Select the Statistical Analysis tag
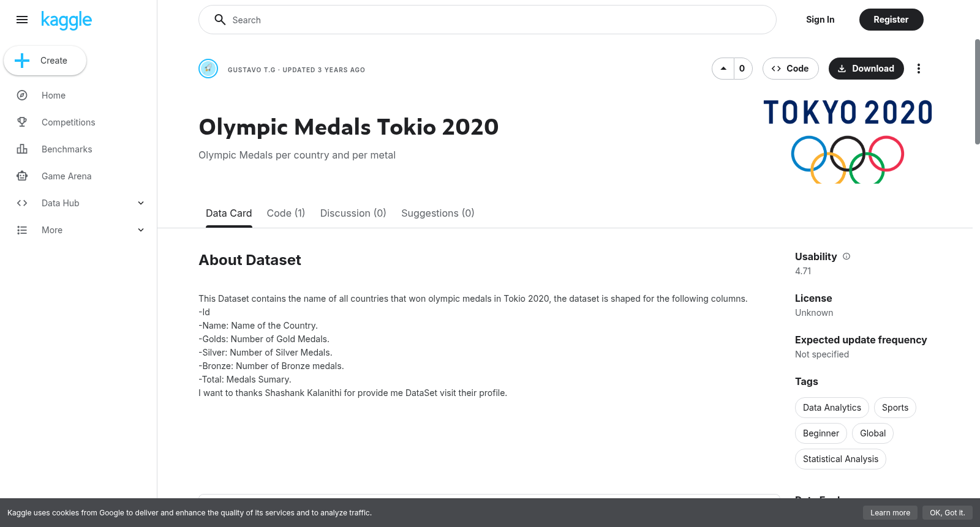This screenshot has width=980, height=527. tap(840, 459)
